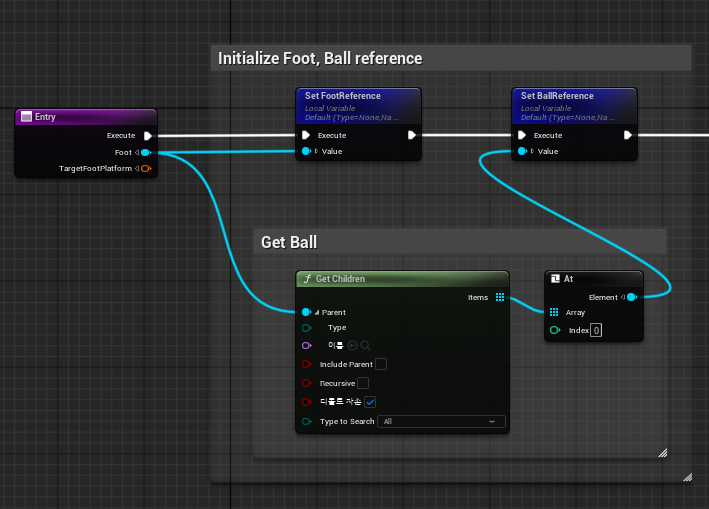The image size is (709, 509).
Task: Open the Type to Search dropdown
Action: pyautogui.click(x=441, y=422)
